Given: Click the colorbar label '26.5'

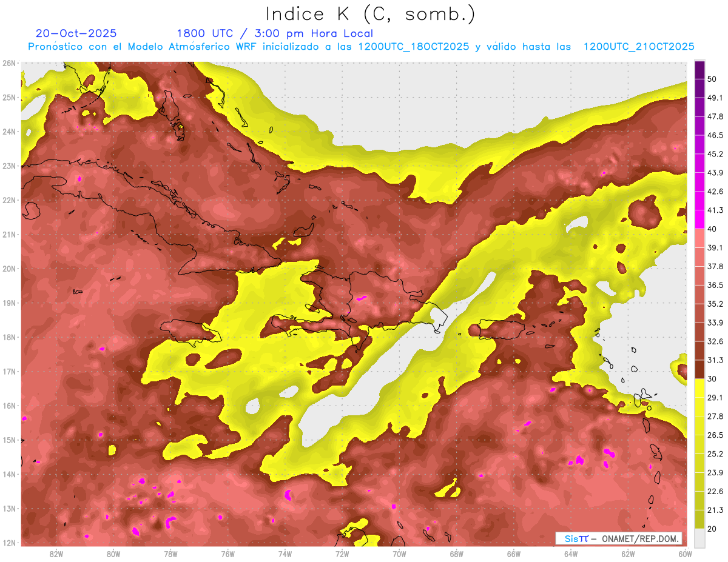Looking at the screenshot, I should click(x=715, y=435).
